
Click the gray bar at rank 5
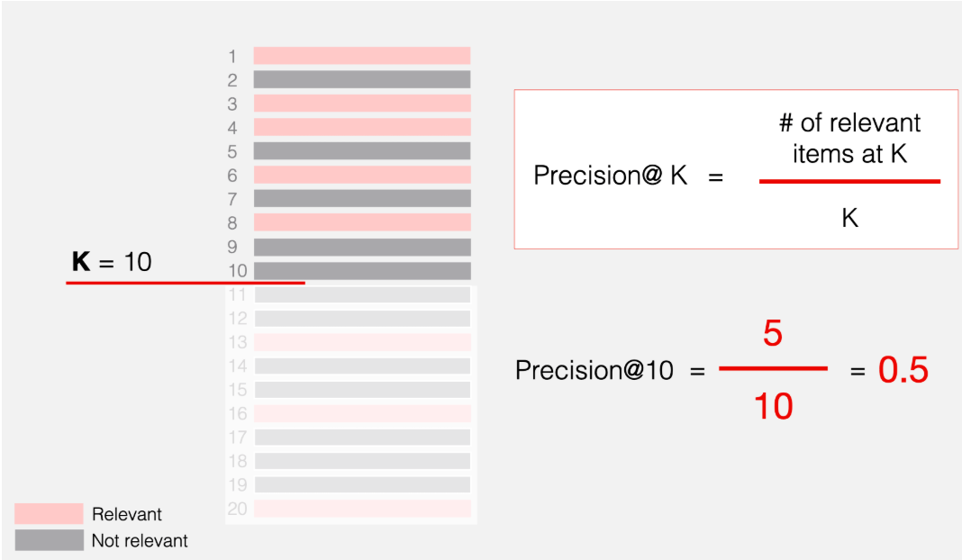pyautogui.click(x=361, y=151)
